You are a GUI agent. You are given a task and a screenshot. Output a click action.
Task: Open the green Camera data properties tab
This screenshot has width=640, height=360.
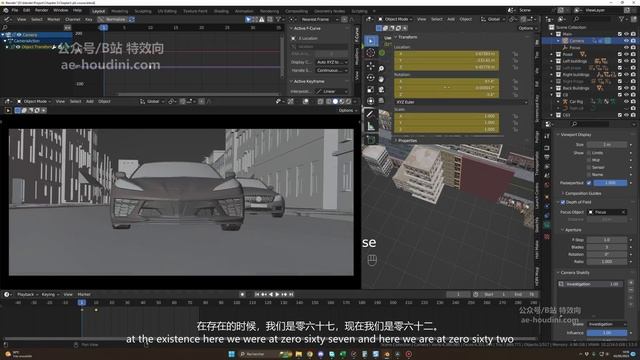click(547, 225)
